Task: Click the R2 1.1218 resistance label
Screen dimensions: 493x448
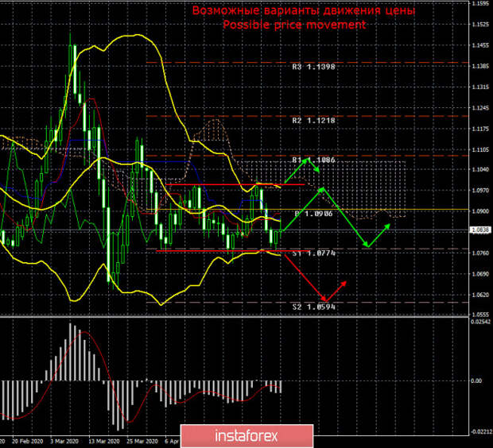Action: (313, 121)
